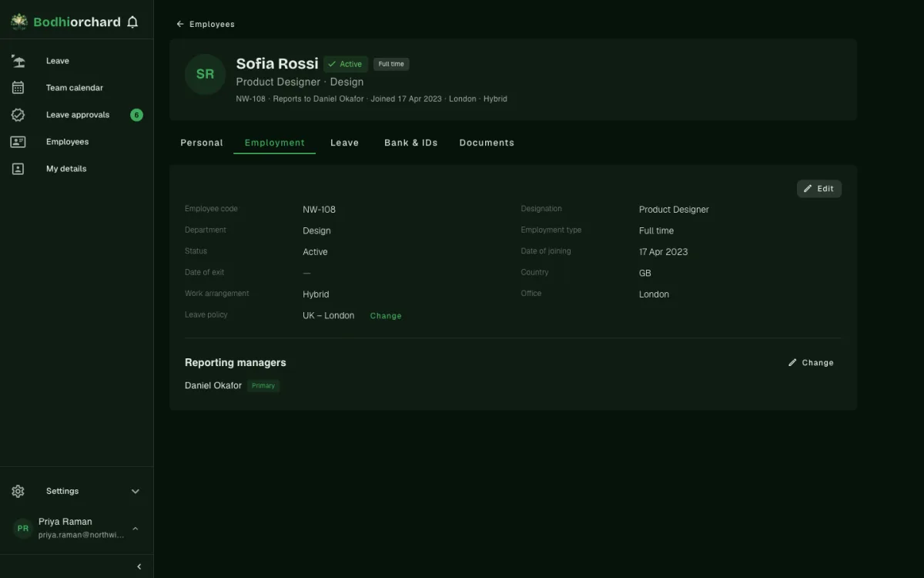Click the pending approvals count badge 6
The width and height of the screenshot is (924, 578).
(x=136, y=115)
